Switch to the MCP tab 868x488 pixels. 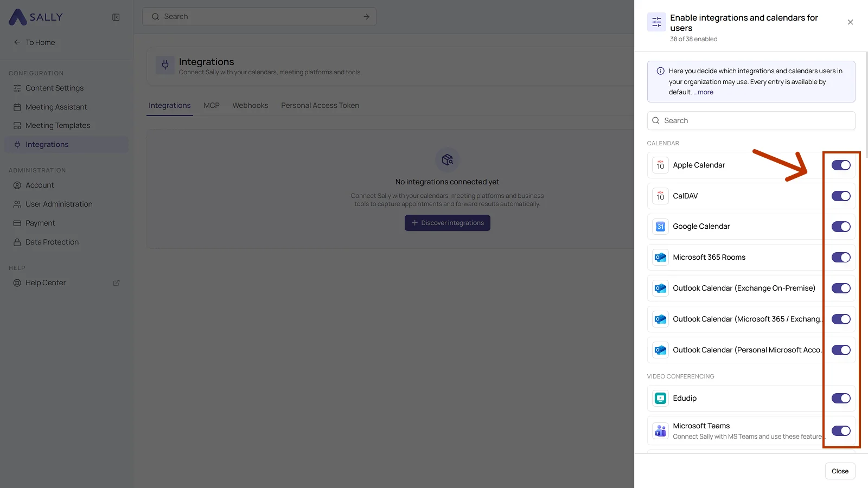pos(212,105)
